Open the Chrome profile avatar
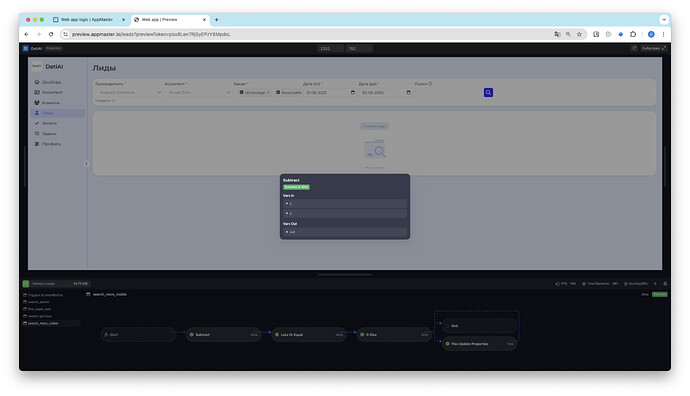This screenshot has width=690, height=396. coord(651,34)
